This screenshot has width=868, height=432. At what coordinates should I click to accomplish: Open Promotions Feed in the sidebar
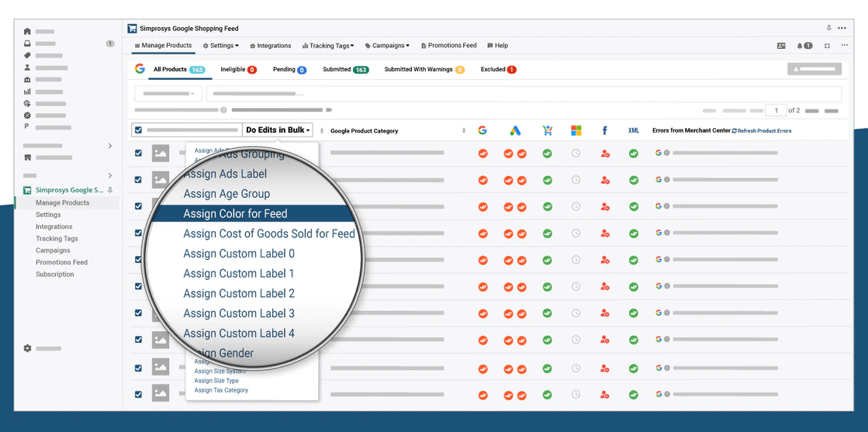click(x=61, y=262)
